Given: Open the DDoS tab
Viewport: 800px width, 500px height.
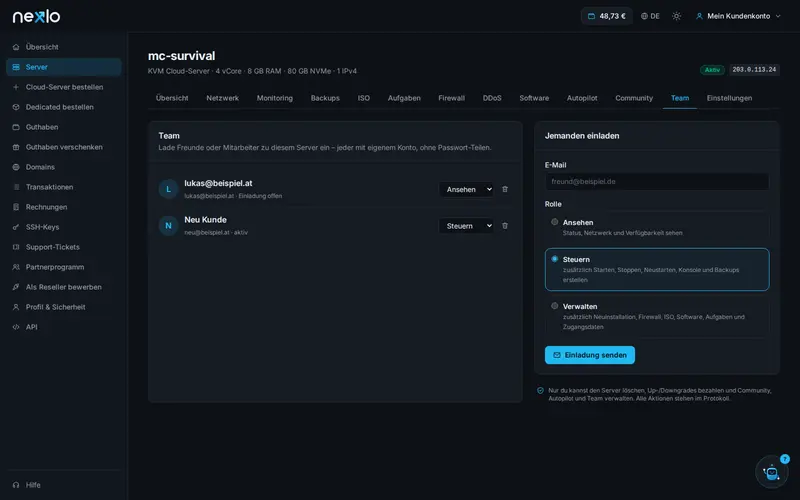Looking at the screenshot, I should click(492, 98).
